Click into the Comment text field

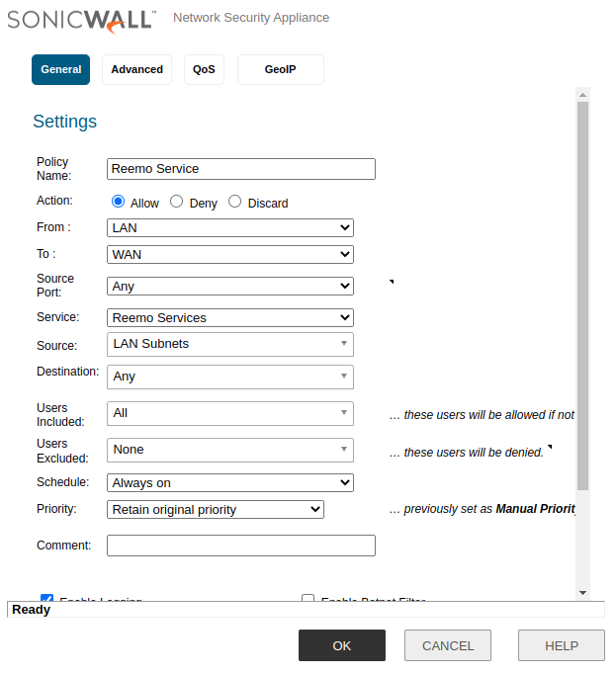[241, 546]
